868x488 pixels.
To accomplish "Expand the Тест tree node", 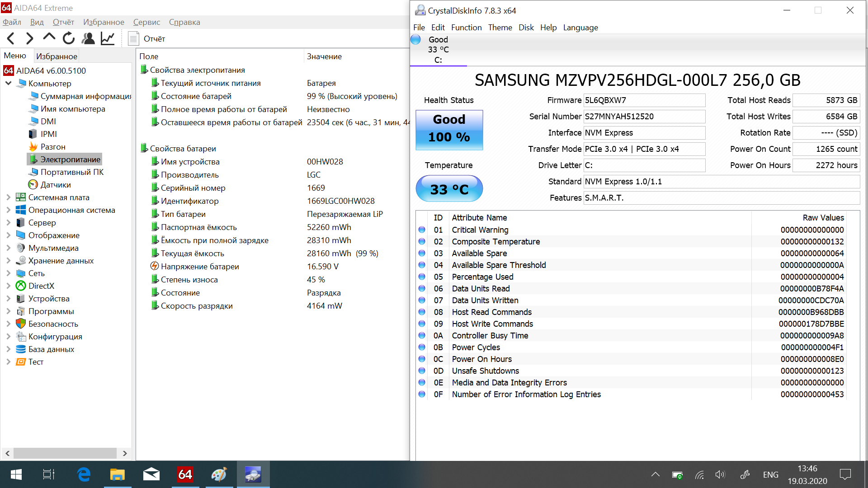I will click(8, 361).
